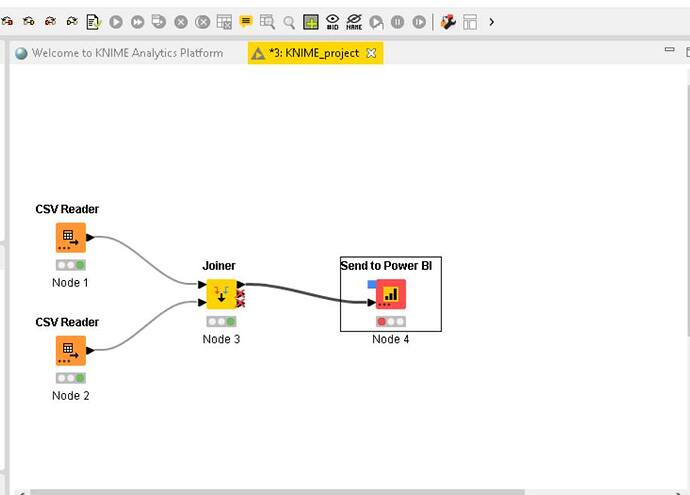Create metanode with green plus icon

(x=311, y=22)
